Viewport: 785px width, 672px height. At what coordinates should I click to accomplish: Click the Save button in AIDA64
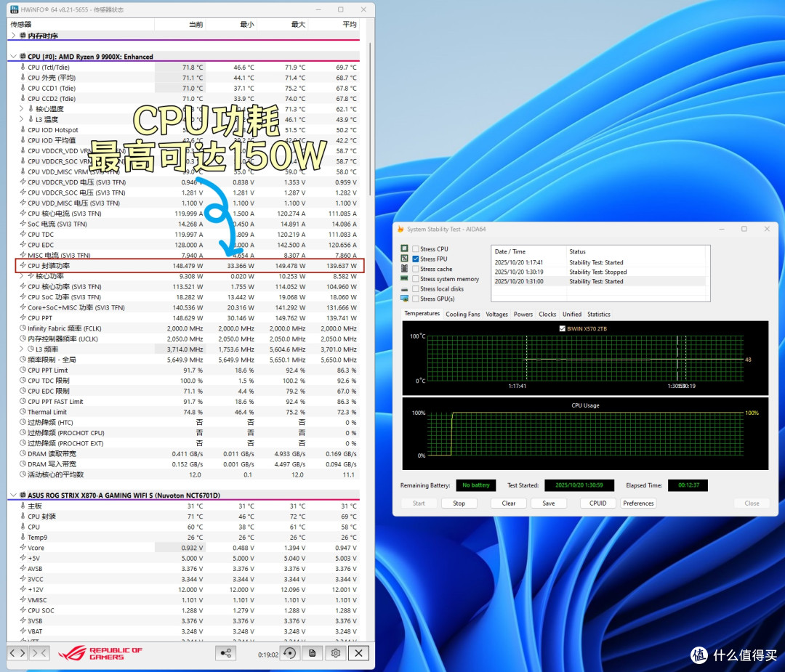pyautogui.click(x=549, y=503)
